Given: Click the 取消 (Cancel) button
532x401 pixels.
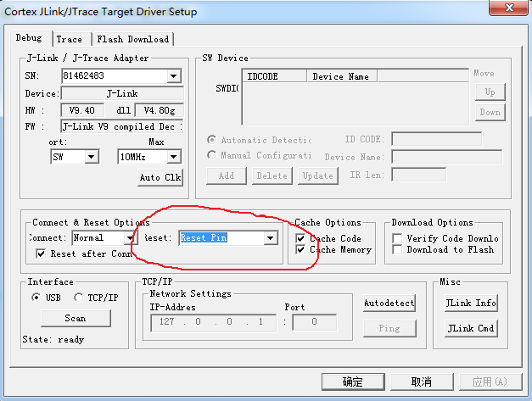Looking at the screenshot, I should [422, 382].
